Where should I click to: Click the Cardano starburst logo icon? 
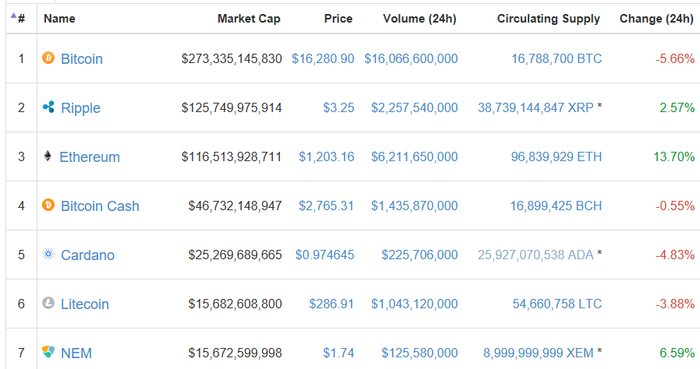pyautogui.click(x=48, y=254)
